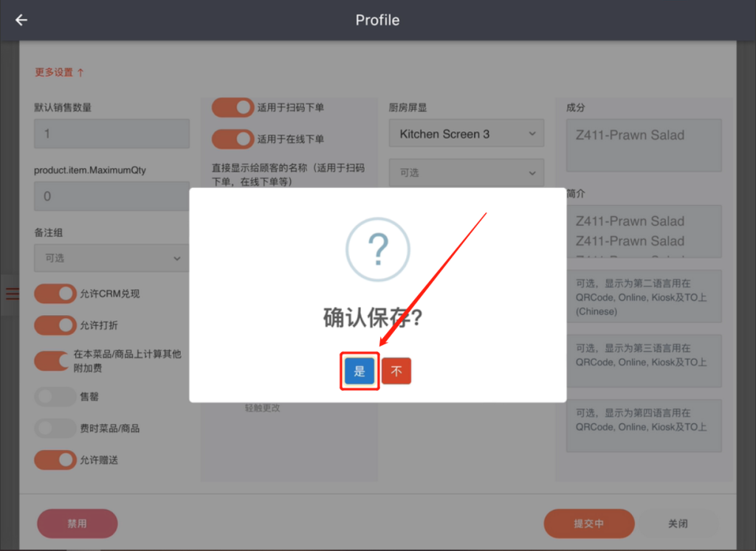Viewport: 756px width, 551px height.
Task: Open the Kitchen Screen 3 dropdown
Action: [x=467, y=134]
